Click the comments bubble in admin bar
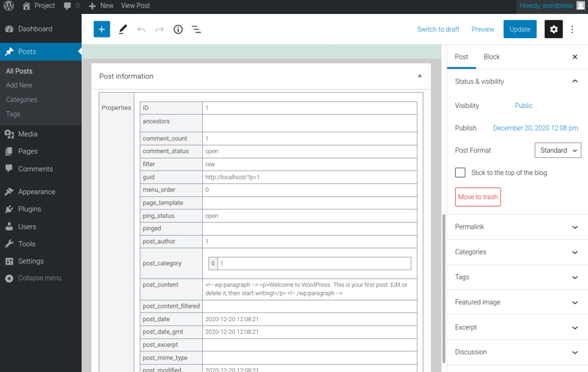Screen dimensions: 588x372 pyautogui.click(x=71, y=6)
